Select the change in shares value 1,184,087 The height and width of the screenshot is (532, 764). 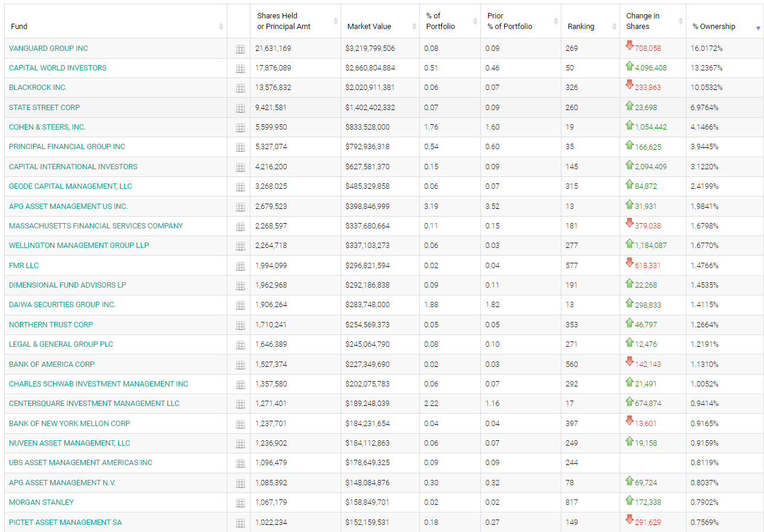coord(651,246)
